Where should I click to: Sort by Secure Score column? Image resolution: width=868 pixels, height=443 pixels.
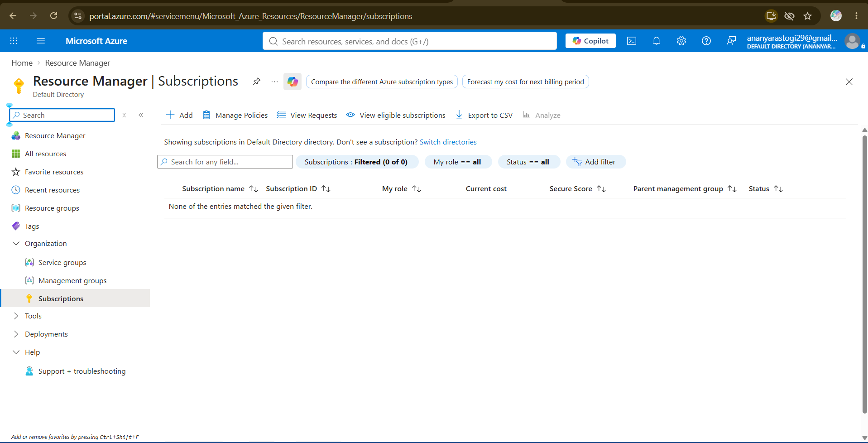click(x=578, y=189)
